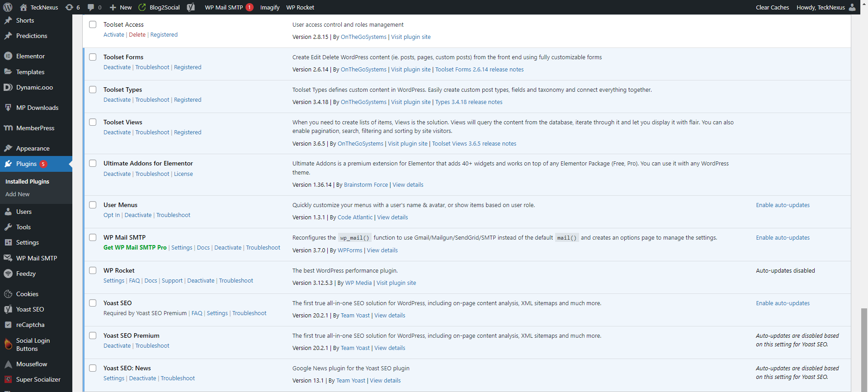This screenshot has height=392, width=868.
Task: Click the Mouseflow sidebar icon
Action: pyautogui.click(x=8, y=364)
